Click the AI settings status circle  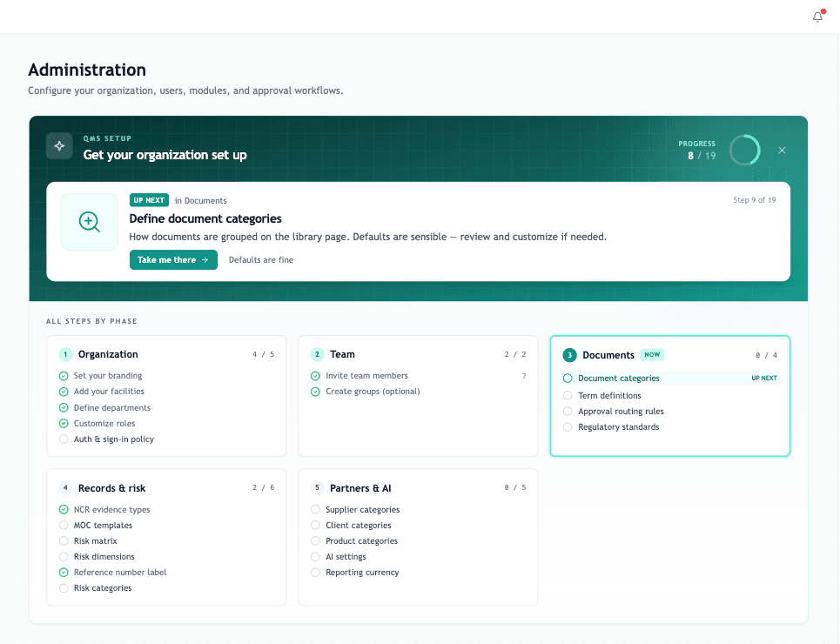coord(315,557)
